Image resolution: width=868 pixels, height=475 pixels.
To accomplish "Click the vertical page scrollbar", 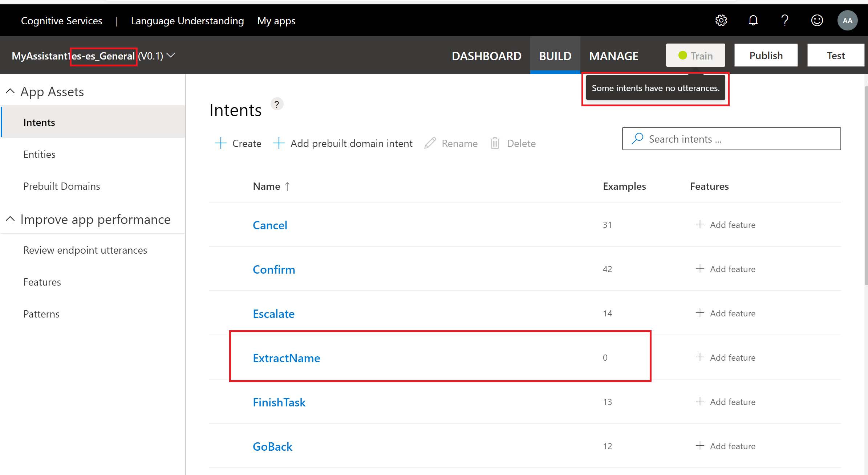I will tap(866, 185).
